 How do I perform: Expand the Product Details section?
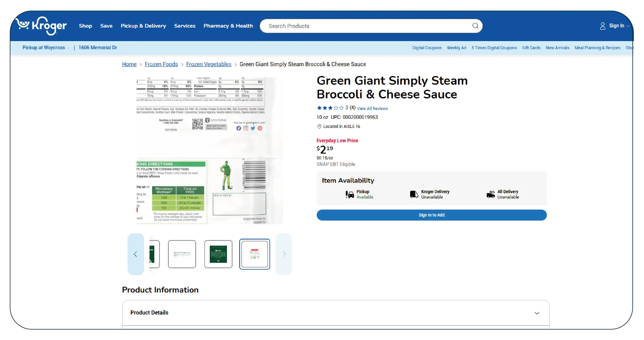537,313
